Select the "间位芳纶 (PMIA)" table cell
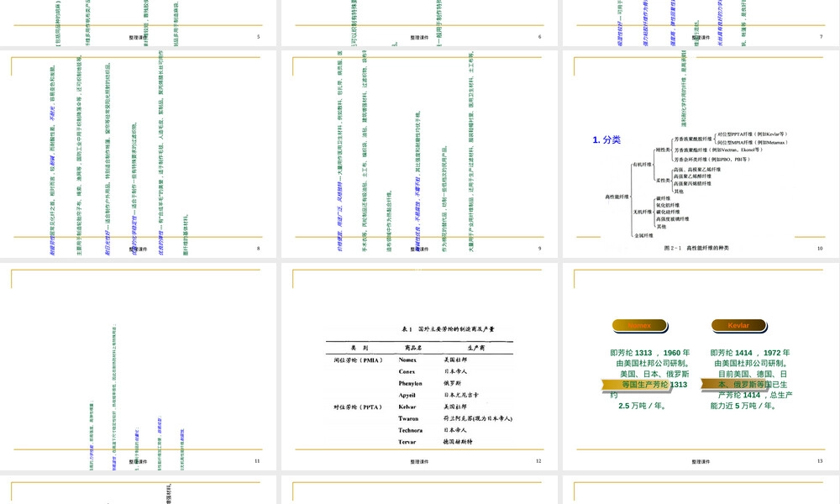 [359, 360]
